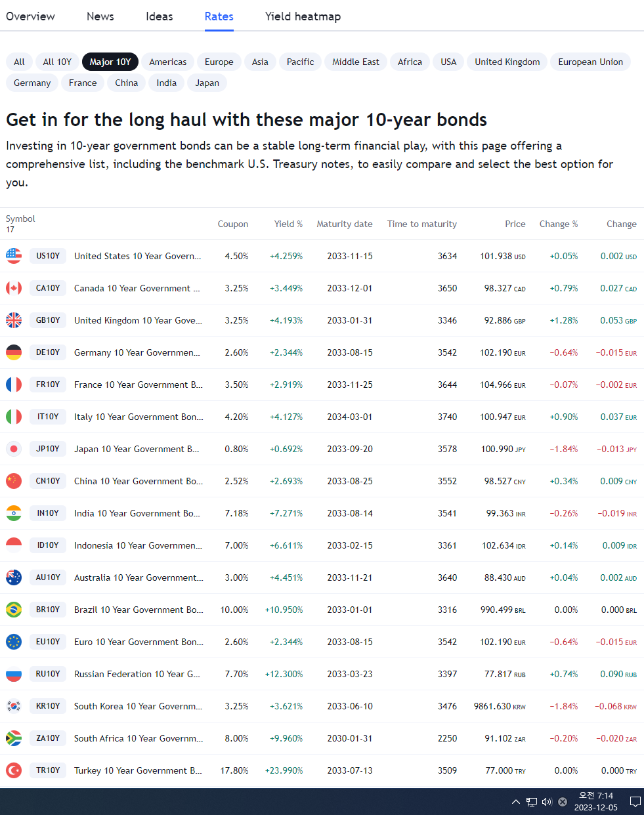Screen dimensions: 644x815
Task: Open the TR10Y symbol link
Action: pos(48,770)
